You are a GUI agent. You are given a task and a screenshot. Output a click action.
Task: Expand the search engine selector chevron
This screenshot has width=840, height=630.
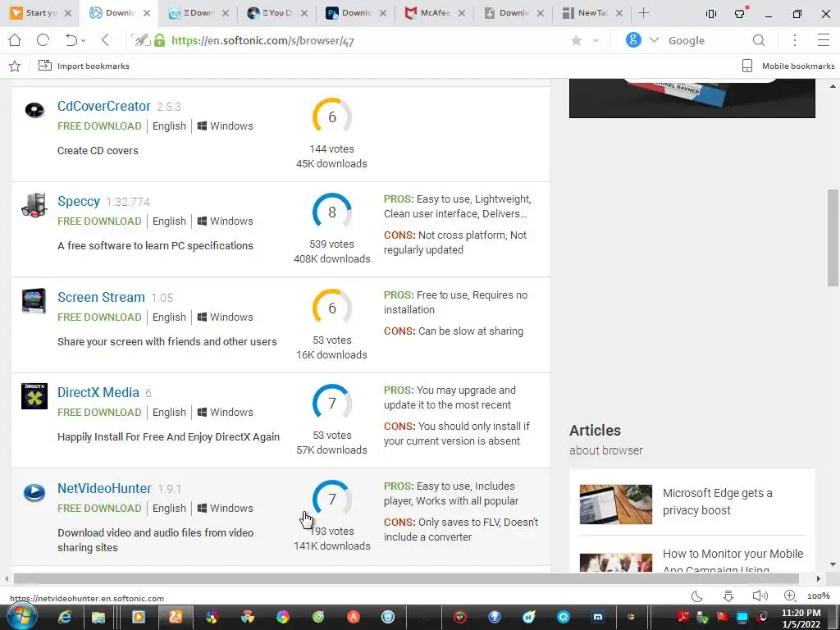[x=654, y=40]
